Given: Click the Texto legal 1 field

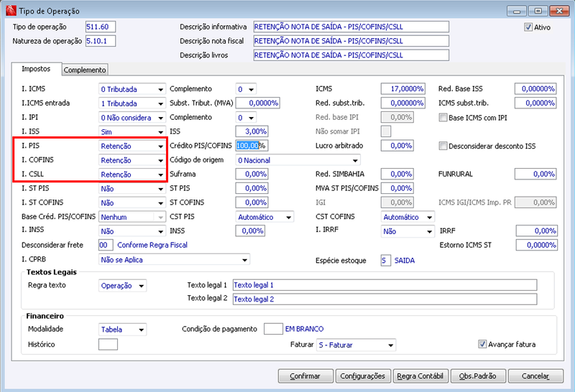Looking at the screenshot, I should [x=385, y=284].
